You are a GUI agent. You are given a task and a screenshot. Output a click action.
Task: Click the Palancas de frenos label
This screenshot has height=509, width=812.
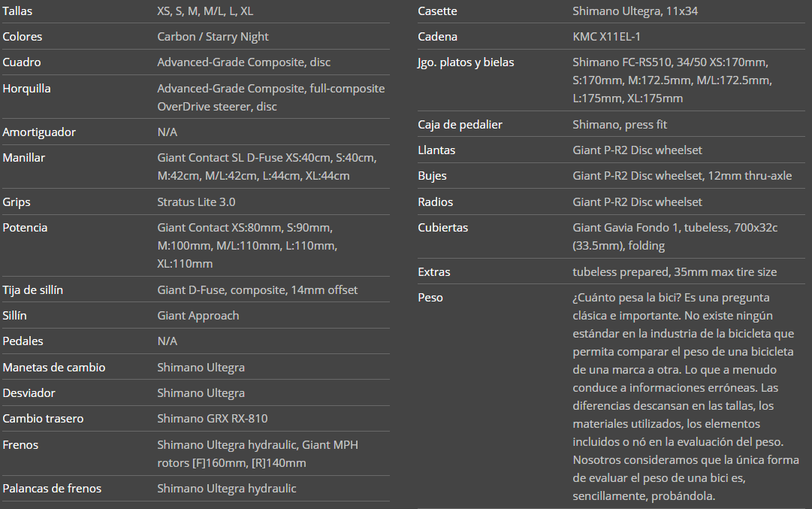[52, 489]
